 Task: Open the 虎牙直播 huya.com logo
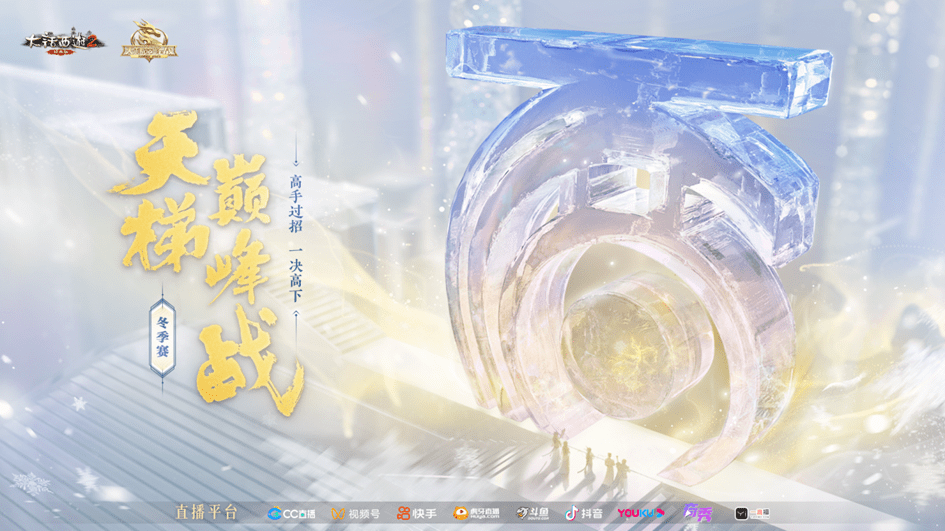pyautogui.click(x=476, y=514)
